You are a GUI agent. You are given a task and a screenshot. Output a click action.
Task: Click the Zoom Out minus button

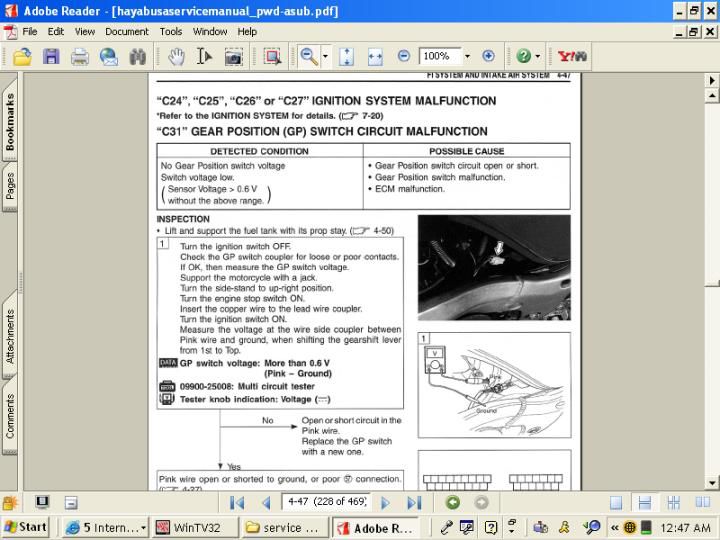404,56
